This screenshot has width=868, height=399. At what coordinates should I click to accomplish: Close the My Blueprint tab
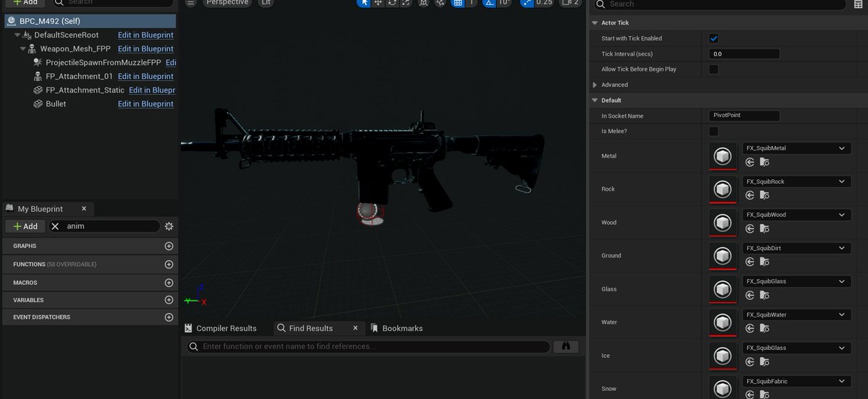[x=83, y=208]
